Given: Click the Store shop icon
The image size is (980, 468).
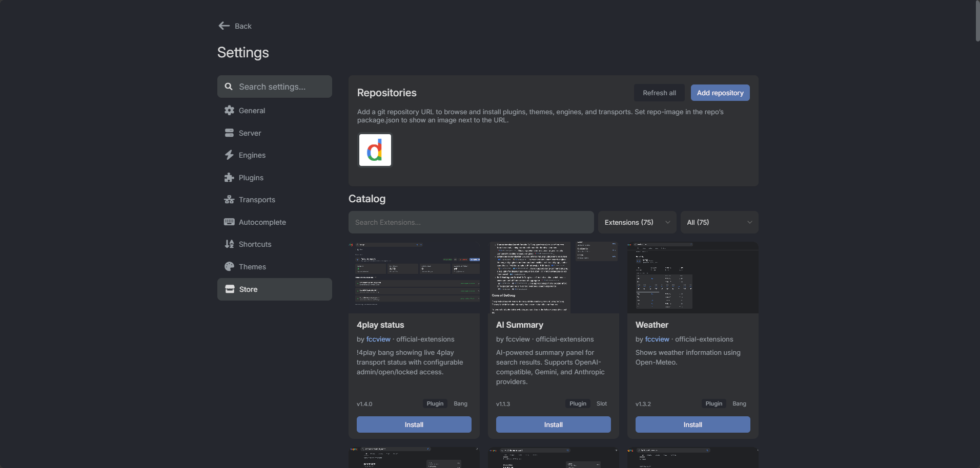Looking at the screenshot, I should point(230,289).
